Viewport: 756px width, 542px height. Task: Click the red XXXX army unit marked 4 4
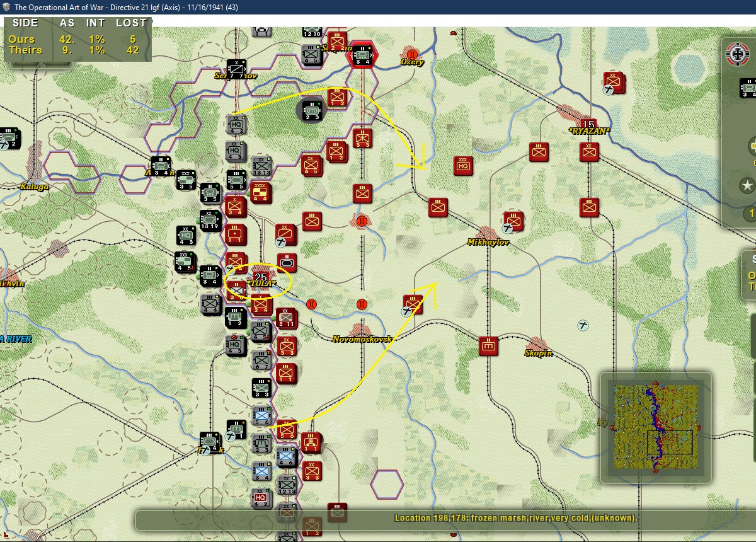pos(261,192)
